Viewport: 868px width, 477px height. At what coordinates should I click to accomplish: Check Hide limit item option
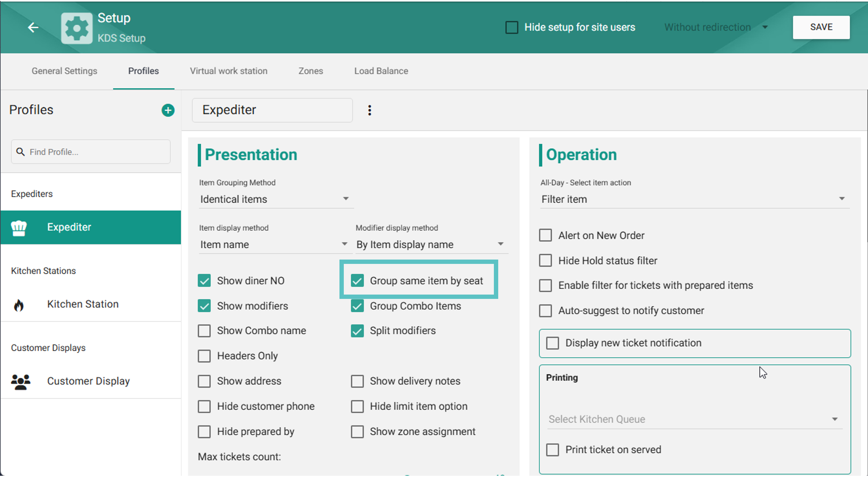[x=357, y=407]
